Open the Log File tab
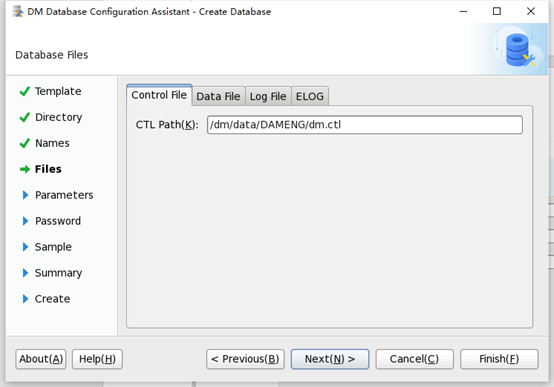The image size is (554, 387). click(x=268, y=96)
